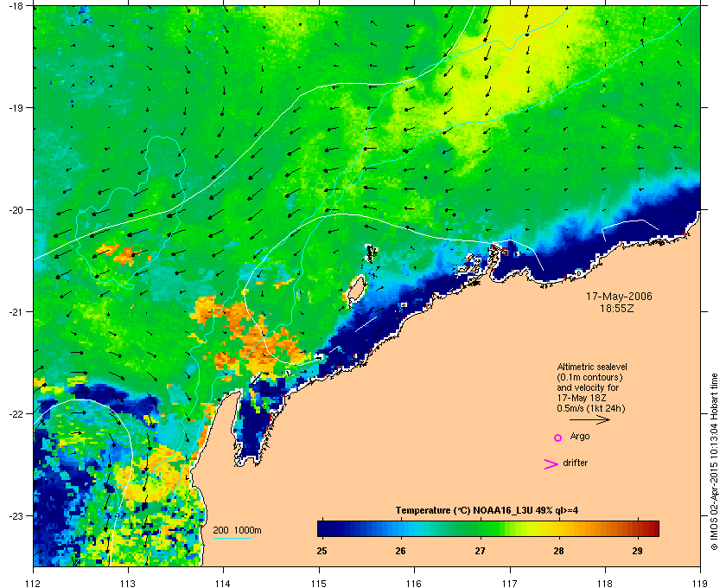Click the 119 longitude axis label

coord(700,584)
